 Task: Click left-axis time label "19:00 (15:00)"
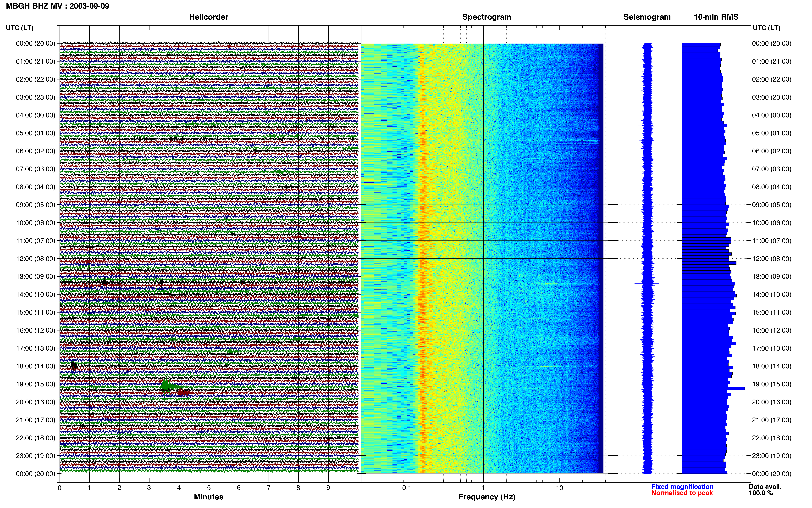(x=36, y=384)
